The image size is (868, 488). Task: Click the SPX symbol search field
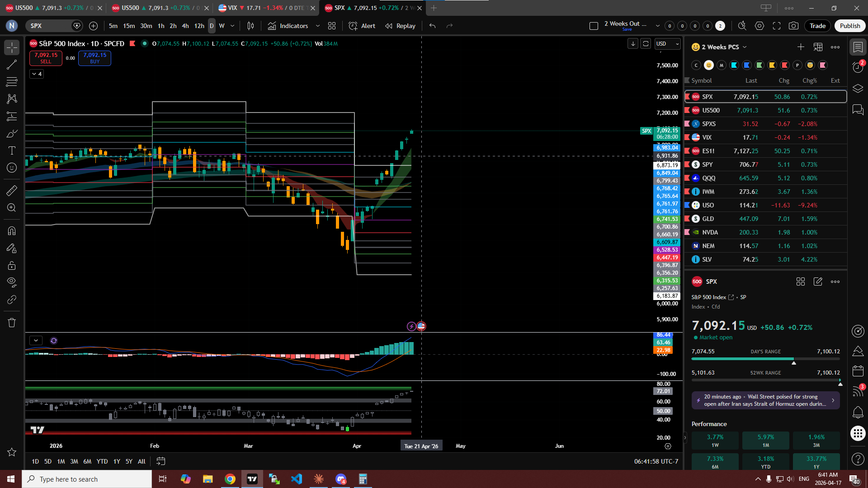click(49, 26)
